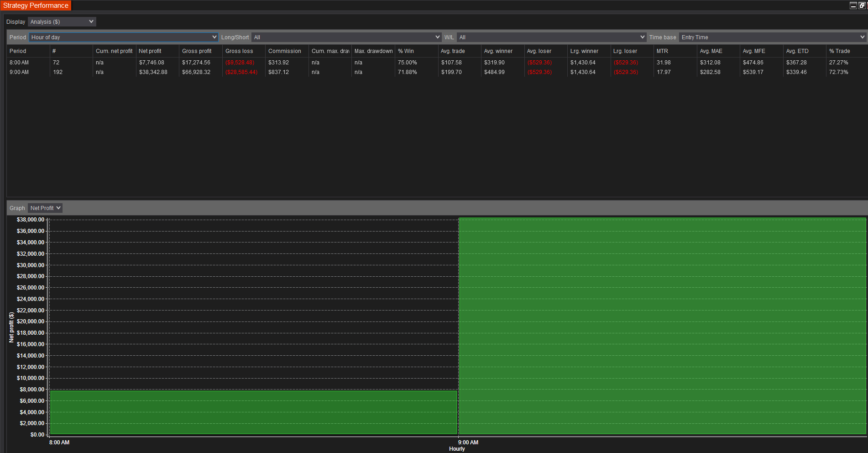Click the Commission column header
Image resolution: width=868 pixels, height=453 pixels.
point(286,51)
